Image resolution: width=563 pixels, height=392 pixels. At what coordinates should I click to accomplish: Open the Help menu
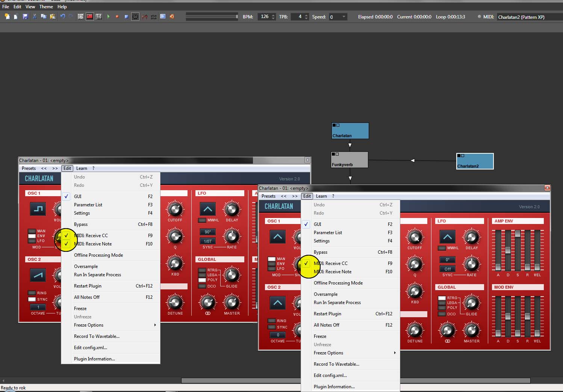coord(62,7)
